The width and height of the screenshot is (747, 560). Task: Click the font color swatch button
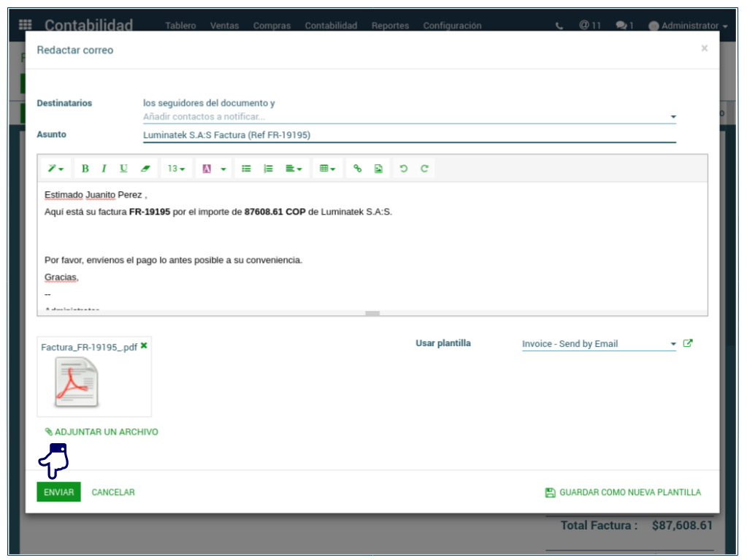(207, 169)
